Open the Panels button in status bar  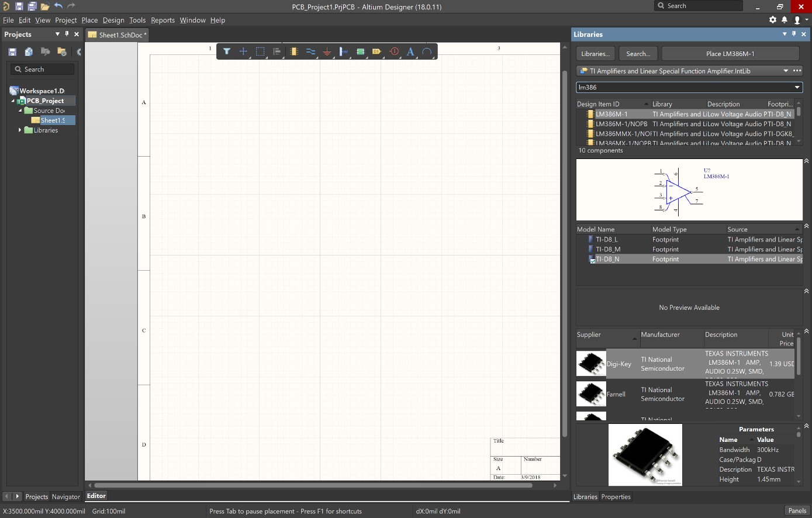pos(797,510)
